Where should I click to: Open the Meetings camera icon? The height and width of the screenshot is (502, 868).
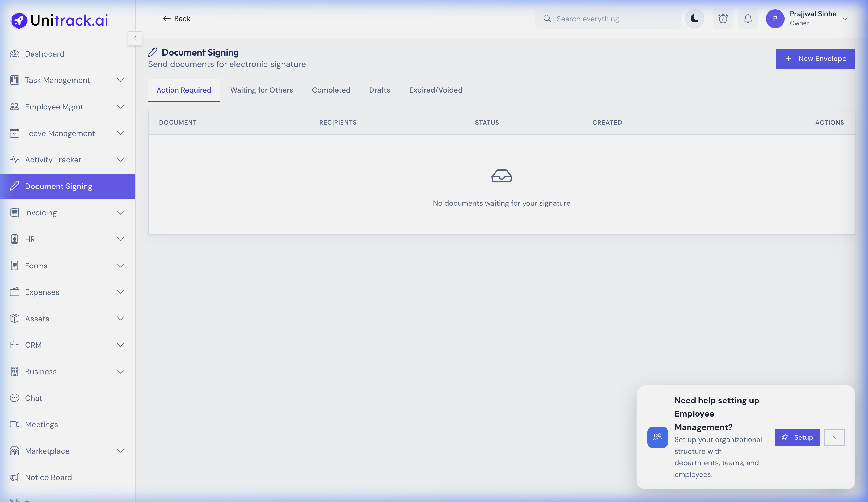[14, 425]
